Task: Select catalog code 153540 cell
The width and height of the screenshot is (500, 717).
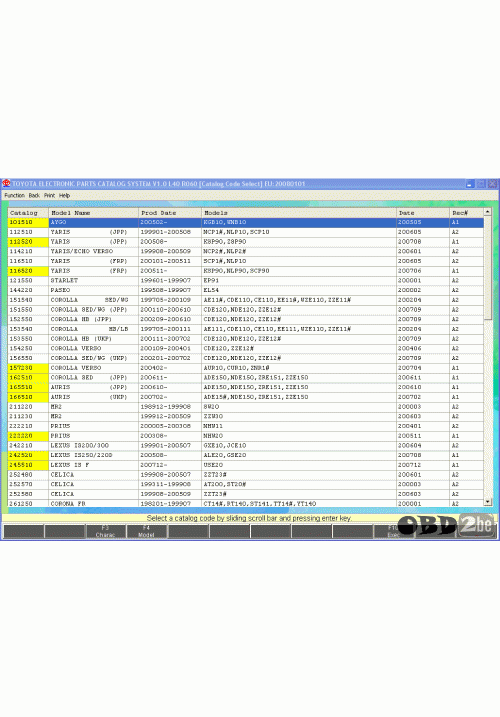Action: coord(28,329)
